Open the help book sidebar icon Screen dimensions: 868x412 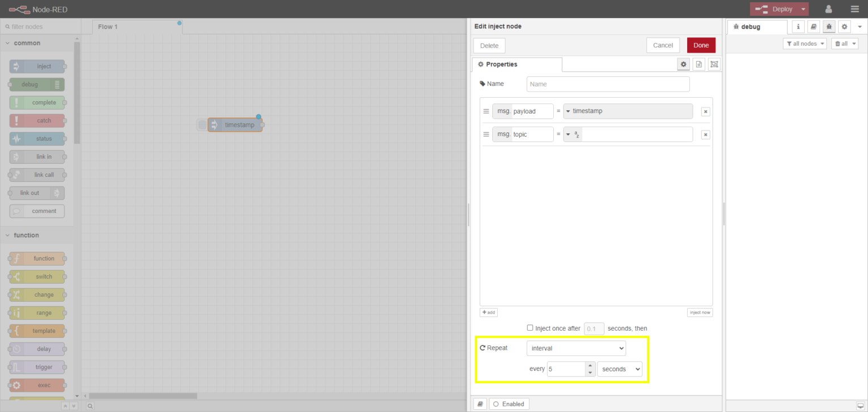point(813,27)
